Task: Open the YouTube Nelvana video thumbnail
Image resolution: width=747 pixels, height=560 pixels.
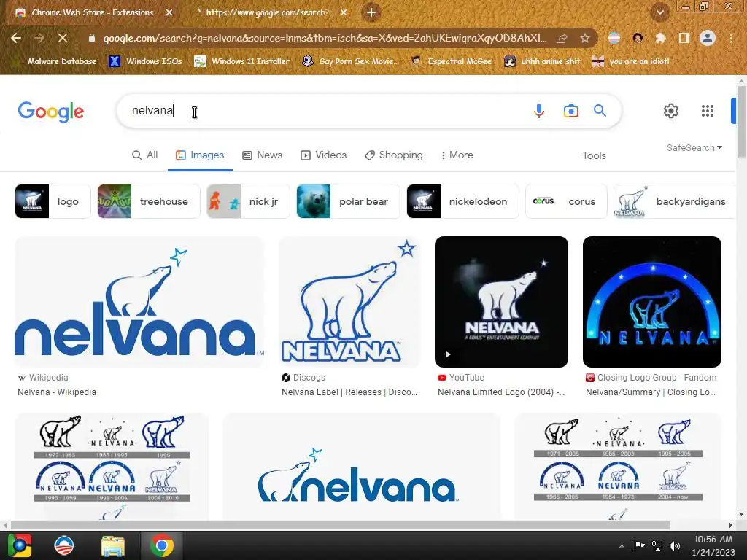Action: pos(501,302)
